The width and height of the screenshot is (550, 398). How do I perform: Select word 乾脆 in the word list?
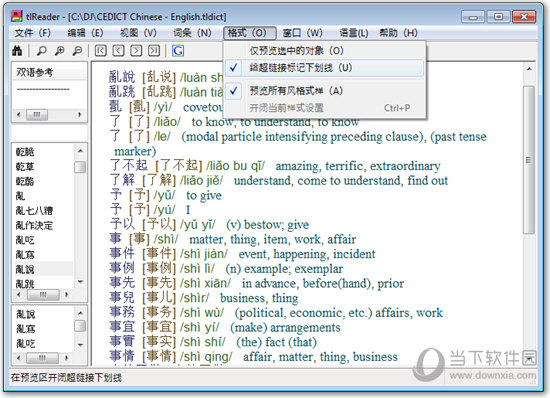[25, 152]
